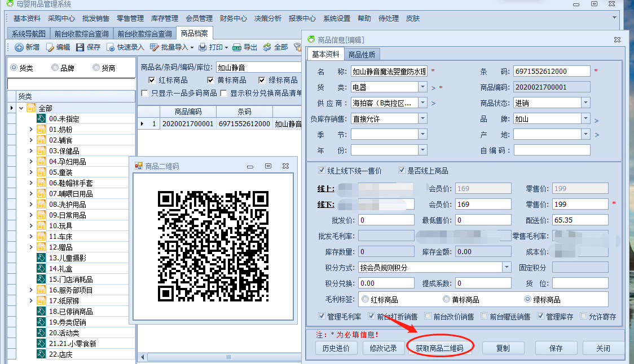Open the 货类 dropdown showing 电器
Viewport: 634px width, 364px height.
(422, 87)
